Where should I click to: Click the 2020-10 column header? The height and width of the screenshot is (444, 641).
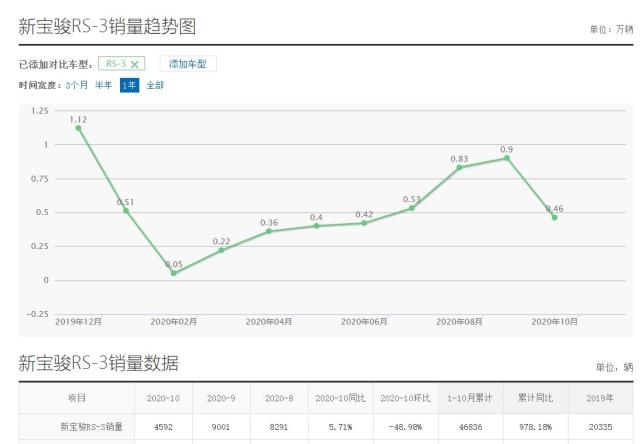163,398
